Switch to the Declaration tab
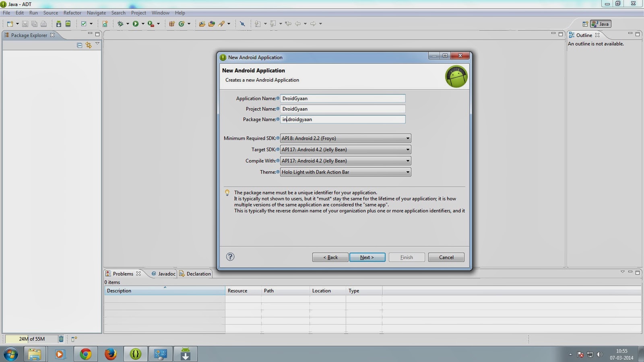The width and height of the screenshot is (644, 362). pyautogui.click(x=195, y=274)
